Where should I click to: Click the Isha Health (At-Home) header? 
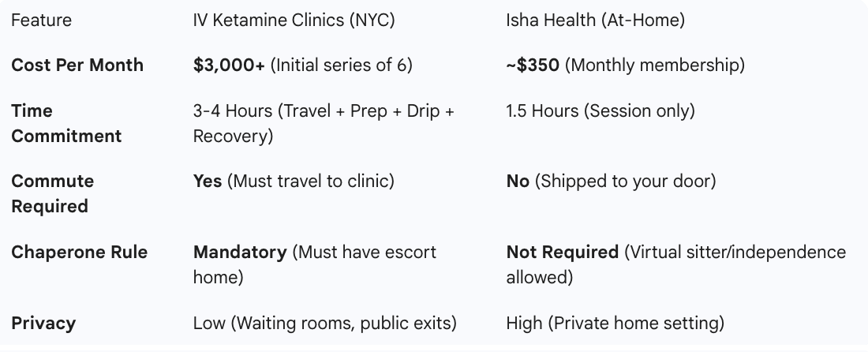pos(595,21)
